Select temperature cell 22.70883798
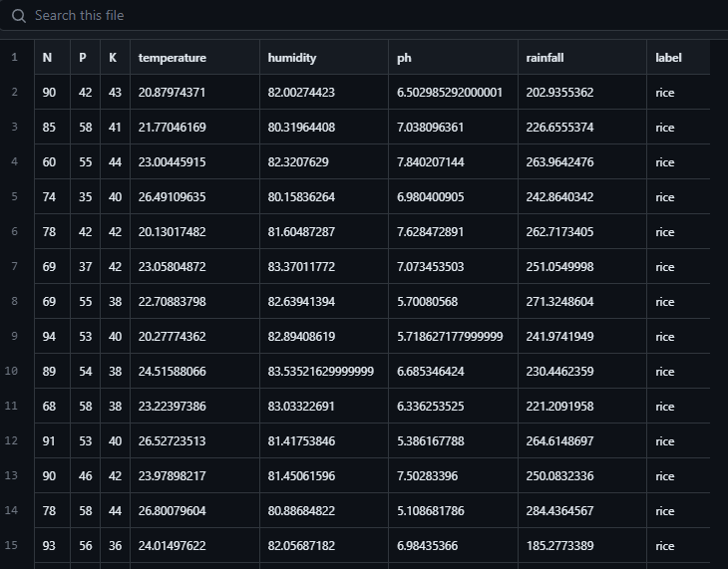 point(195,301)
